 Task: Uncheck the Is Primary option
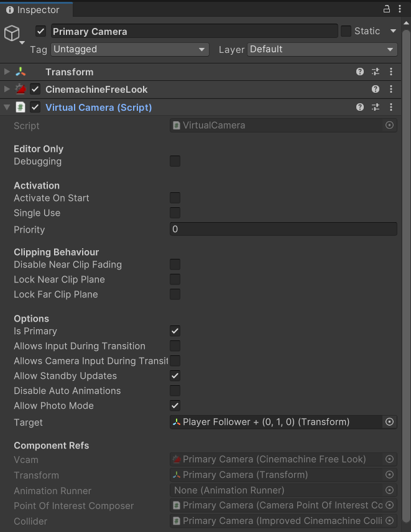pos(175,331)
